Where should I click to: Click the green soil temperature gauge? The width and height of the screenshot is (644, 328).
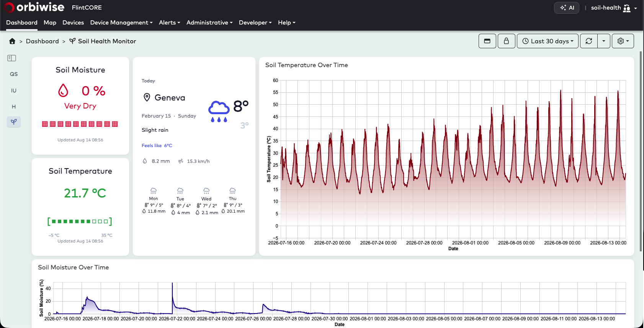coord(80,221)
